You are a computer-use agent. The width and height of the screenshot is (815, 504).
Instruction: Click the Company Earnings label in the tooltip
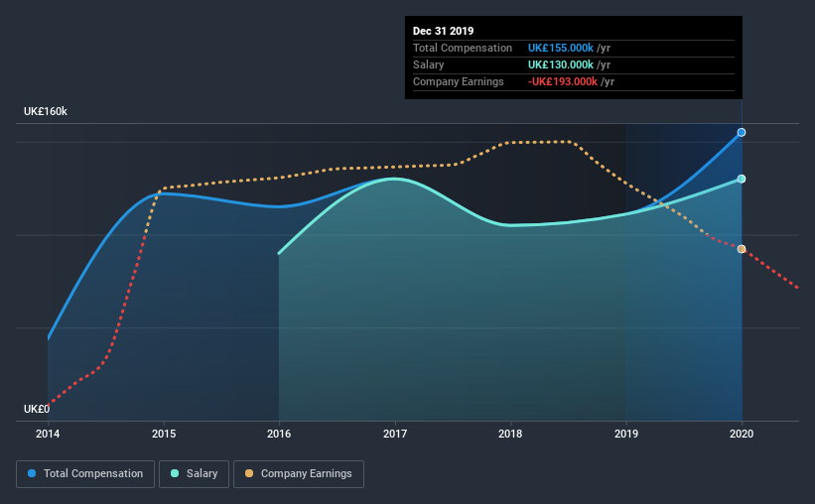(459, 81)
